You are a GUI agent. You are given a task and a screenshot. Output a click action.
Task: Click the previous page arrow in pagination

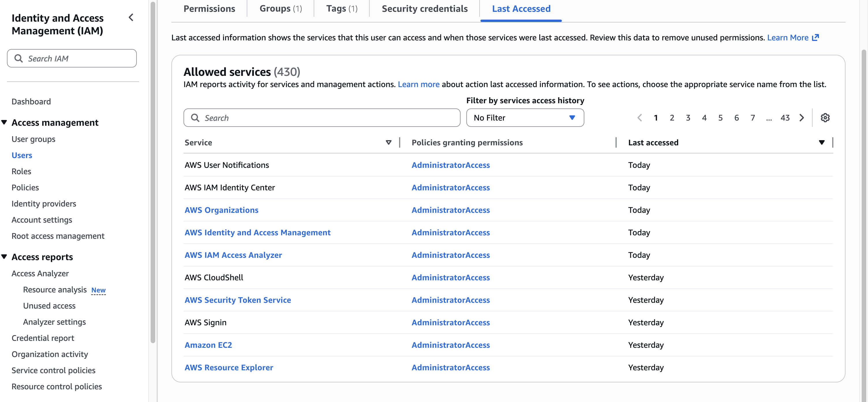tap(639, 117)
